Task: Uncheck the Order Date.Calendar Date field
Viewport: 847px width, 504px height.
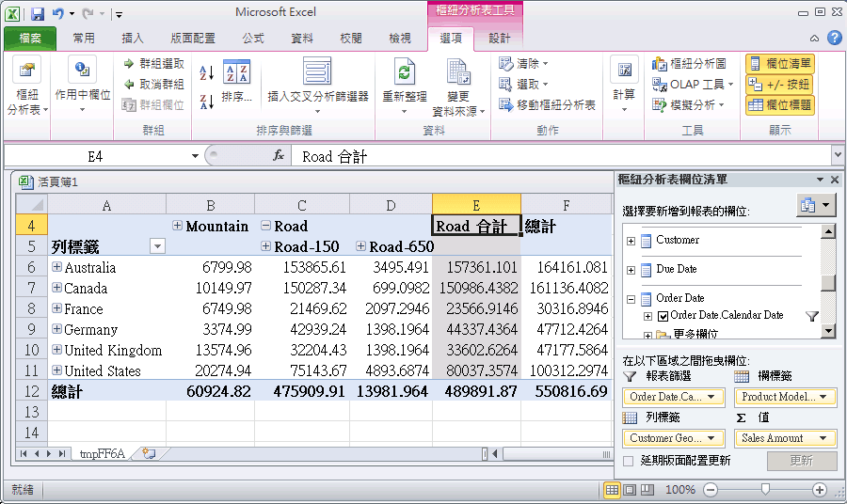Action: tap(663, 316)
